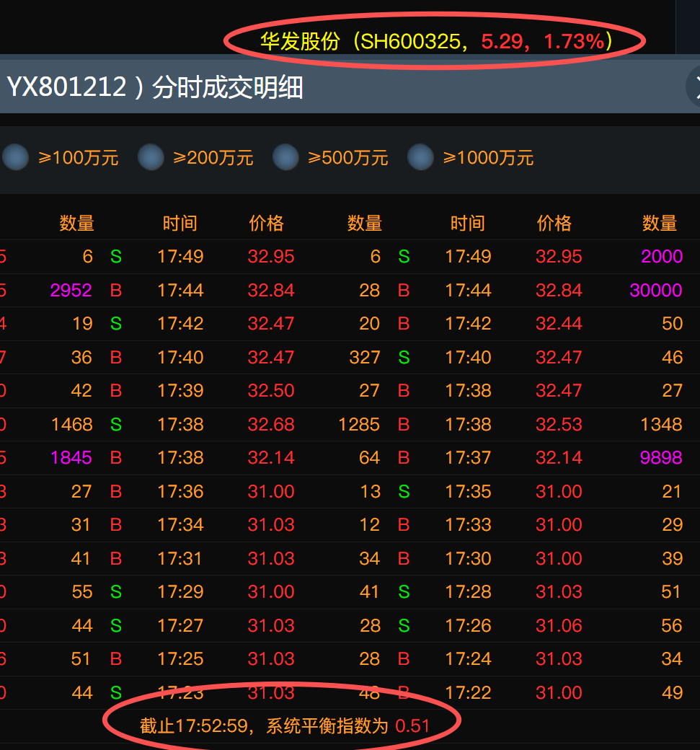Open the 华发股份（SH600325）stock quote at top
The height and width of the screenshot is (750, 700).
click(x=436, y=42)
